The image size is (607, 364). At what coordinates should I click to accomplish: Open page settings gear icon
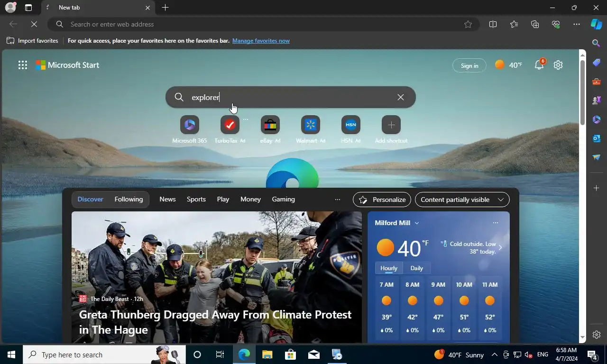tap(558, 65)
